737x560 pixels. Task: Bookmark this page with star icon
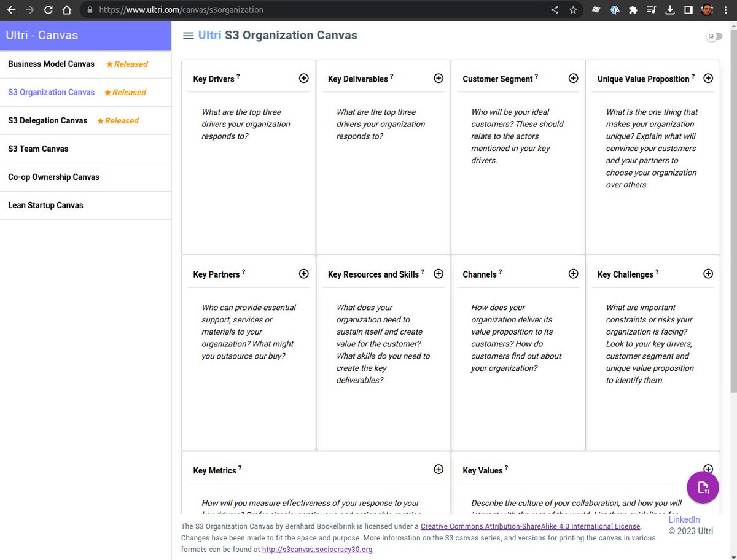coord(573,10)
